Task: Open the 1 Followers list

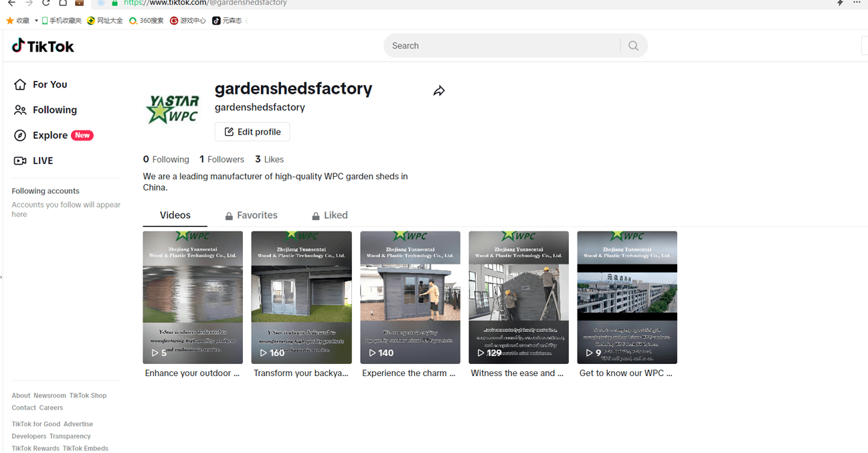Action: pyautogui.click(x=222, y=159)
